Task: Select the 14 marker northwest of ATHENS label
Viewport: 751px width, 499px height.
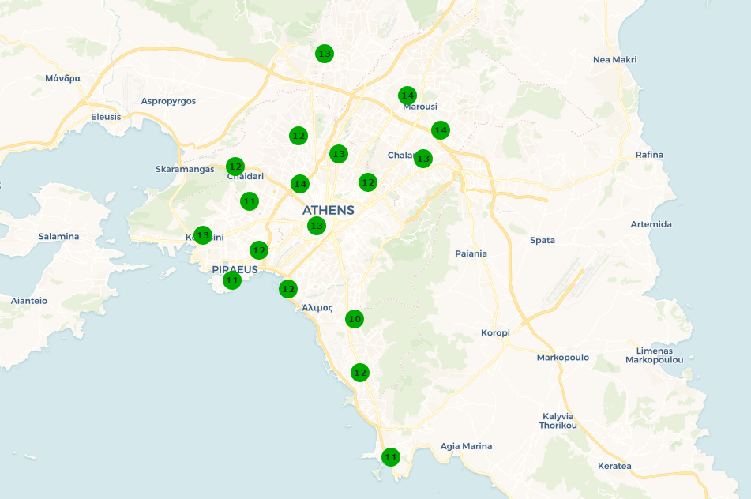Action: 300,183
